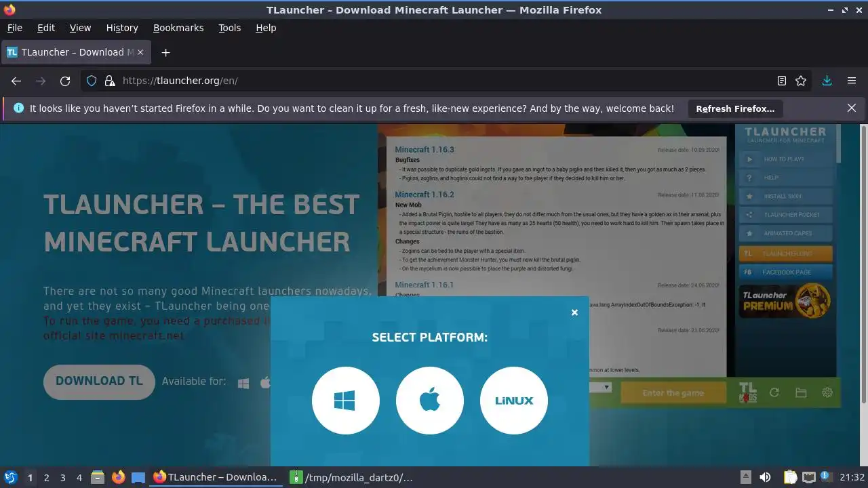Launch file manager from taskbar

click(98, 477)
